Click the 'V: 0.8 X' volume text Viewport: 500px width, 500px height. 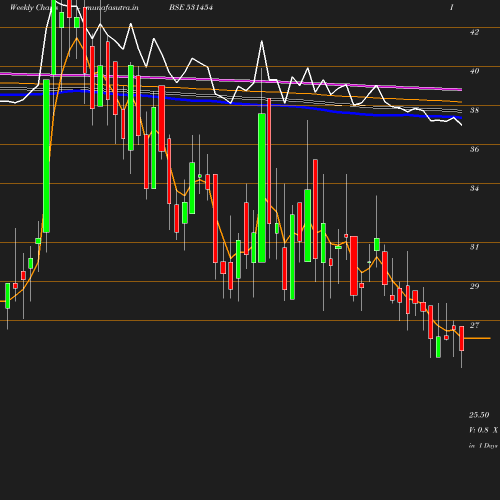click(x=483, y=430)
